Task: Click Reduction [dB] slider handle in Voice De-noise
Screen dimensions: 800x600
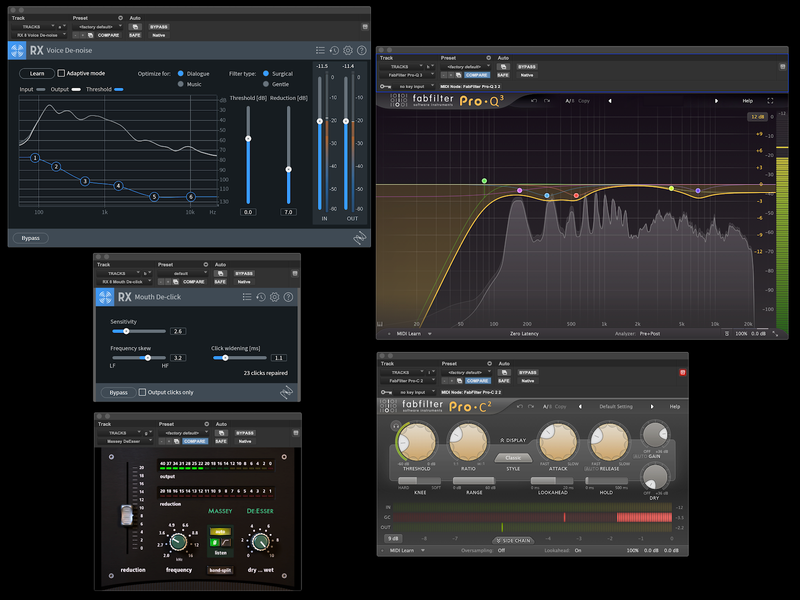Action: pyautogui.click(x=288, y=169)
